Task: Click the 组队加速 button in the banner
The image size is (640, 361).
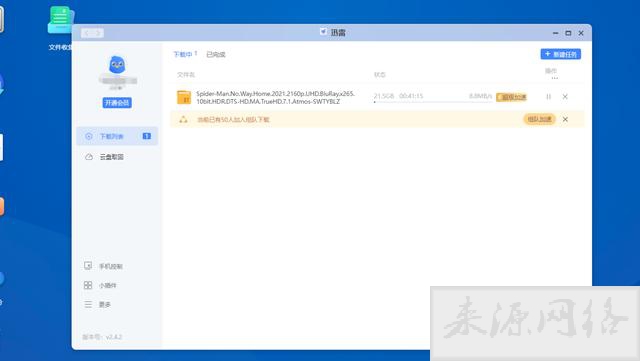Action: coord(539,119)
